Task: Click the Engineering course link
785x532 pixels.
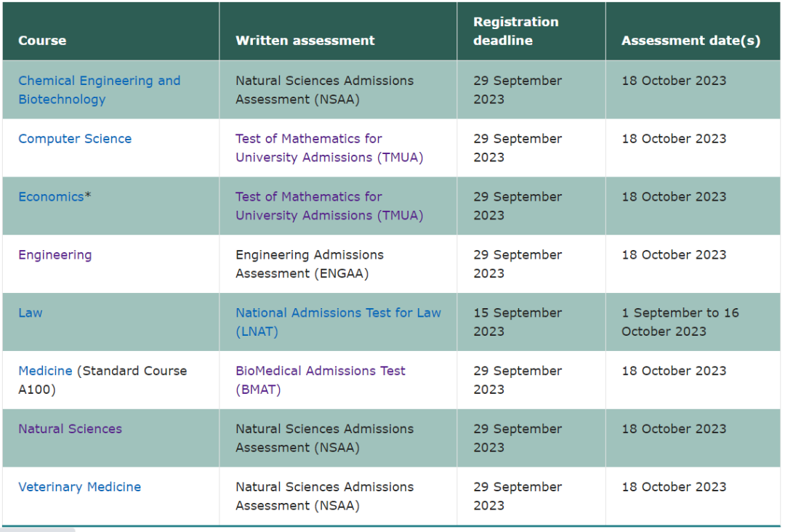Action: coord(55,255)
